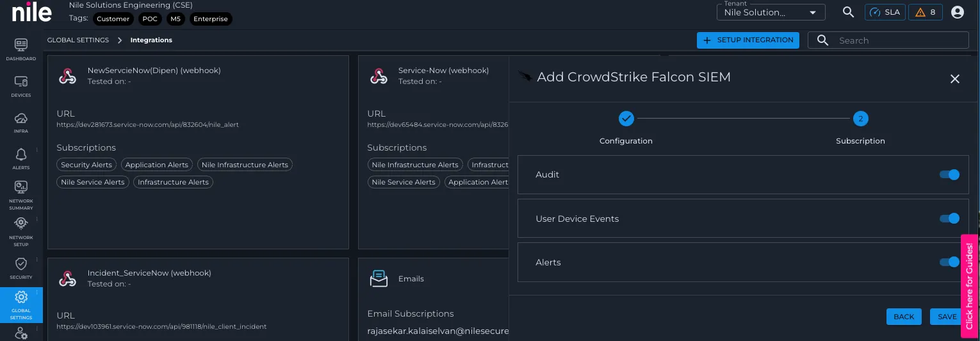Viewport: 980px width, 341px height.
Task: Click the Configuration step label
Action: (626, 141)
